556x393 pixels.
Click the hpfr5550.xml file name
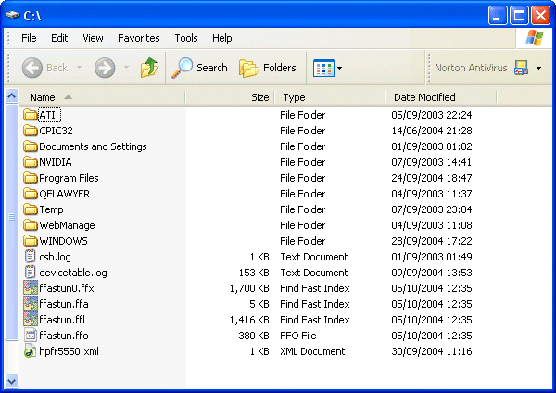[x=69, y=351]
